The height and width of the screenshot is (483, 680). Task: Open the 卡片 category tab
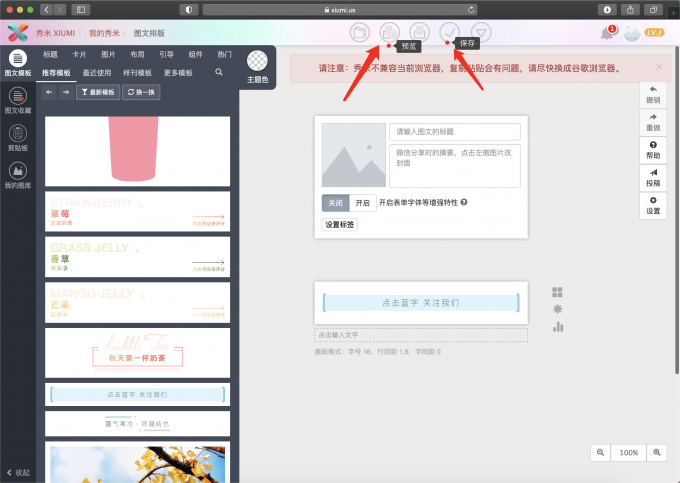click(x=79, y=54)
